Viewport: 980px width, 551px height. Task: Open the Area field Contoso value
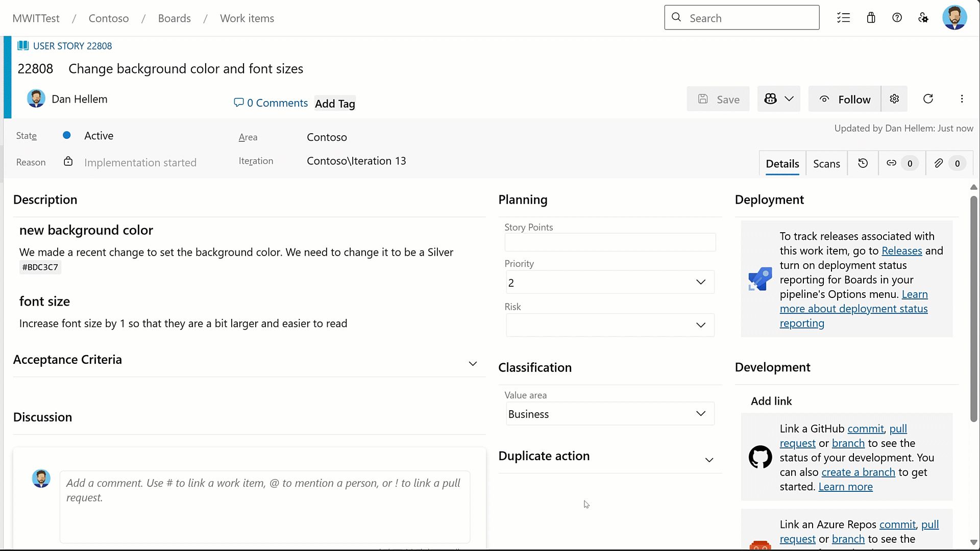(327, 137)
